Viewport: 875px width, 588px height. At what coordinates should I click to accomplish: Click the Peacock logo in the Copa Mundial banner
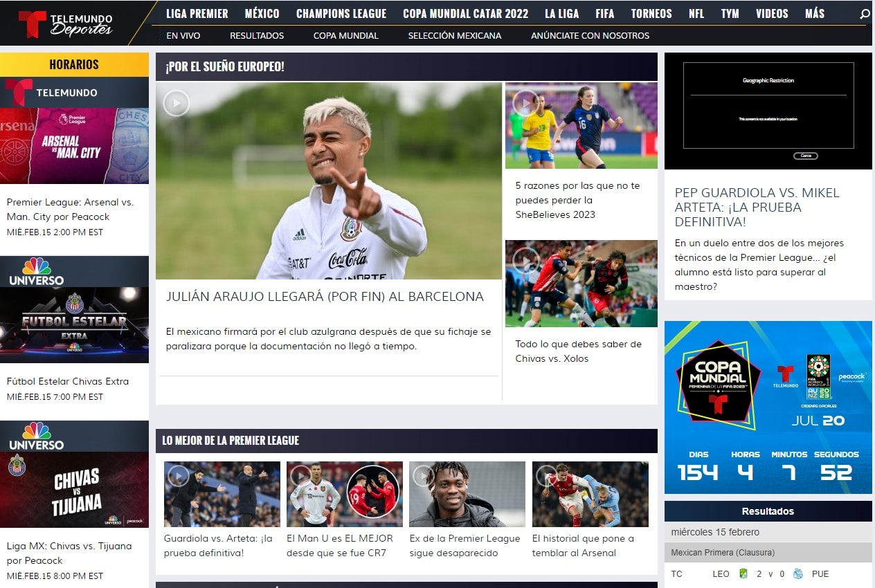coord(851,377)
